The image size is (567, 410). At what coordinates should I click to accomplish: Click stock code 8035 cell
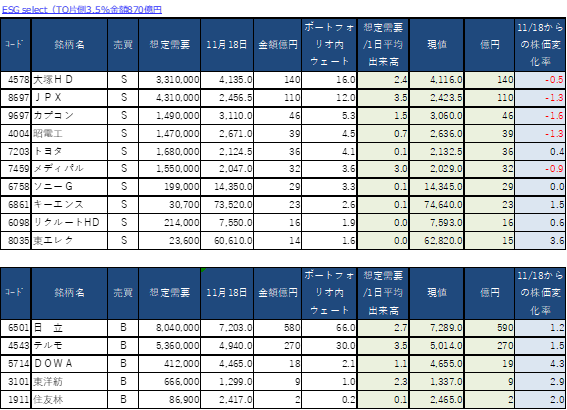(x=16, y=240)
